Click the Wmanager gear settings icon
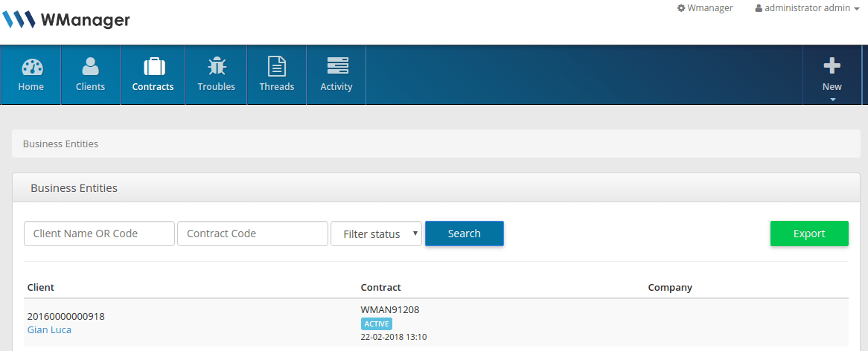 point(680,8)
